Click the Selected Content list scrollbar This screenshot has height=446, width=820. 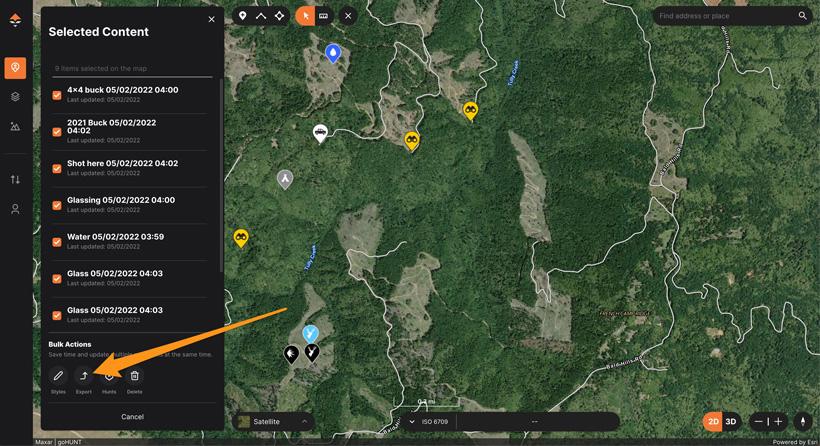221,175
